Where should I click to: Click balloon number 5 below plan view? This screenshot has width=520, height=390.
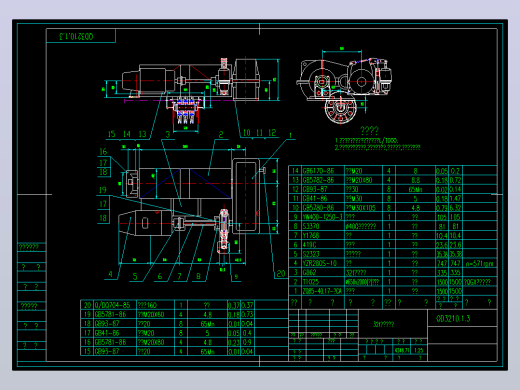(x=135, y=276)
